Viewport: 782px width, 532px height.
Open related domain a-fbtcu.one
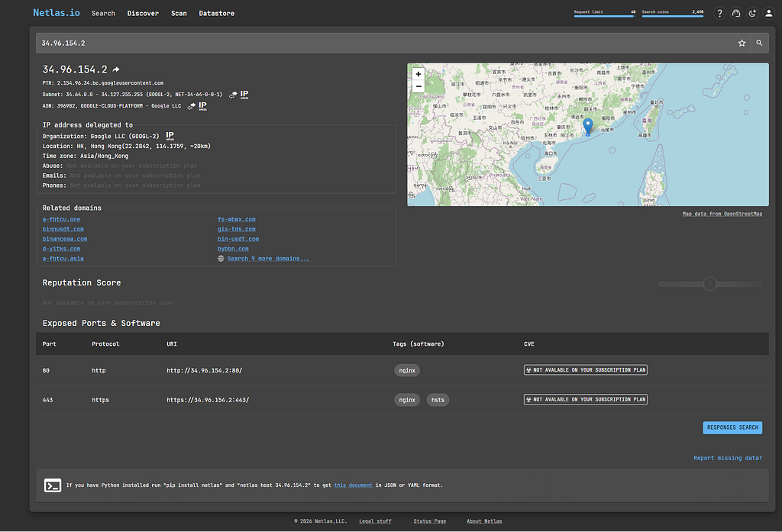coord(61,219)
